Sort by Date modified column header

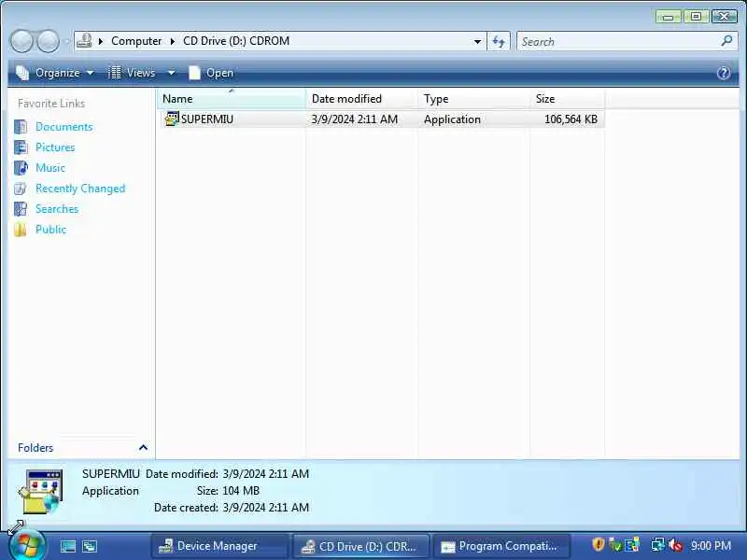pyautogui.click(x=361, y=99)
